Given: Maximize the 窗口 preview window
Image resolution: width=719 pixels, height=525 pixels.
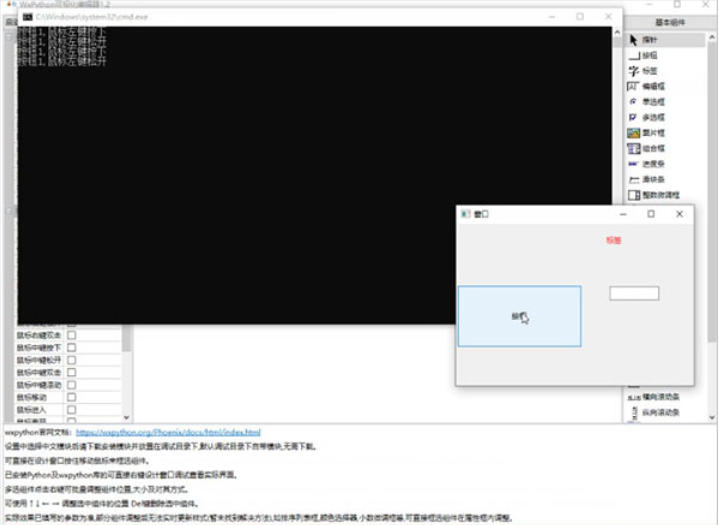Looking at the screenshot, I should [651, 214].
